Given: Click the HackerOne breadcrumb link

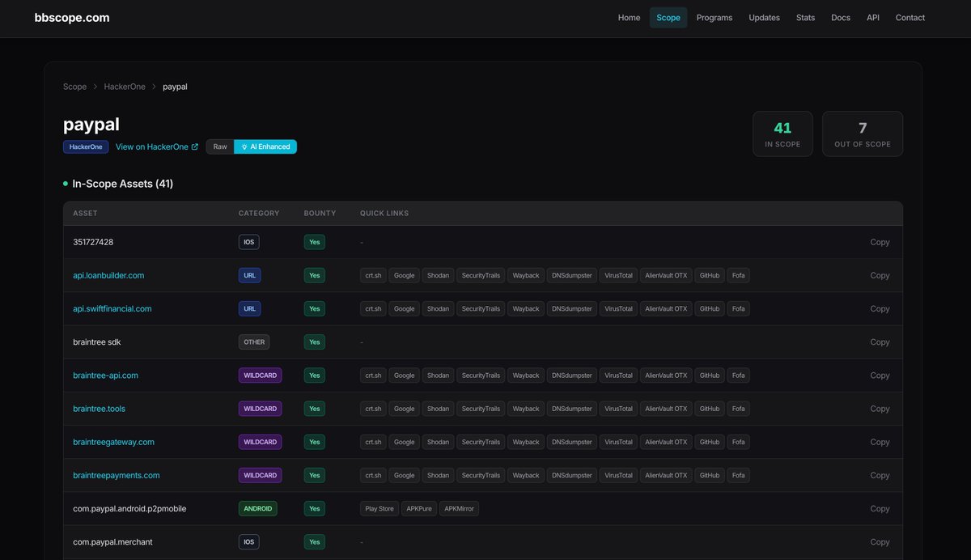Looking at the screenshot, I should point(125,87).
